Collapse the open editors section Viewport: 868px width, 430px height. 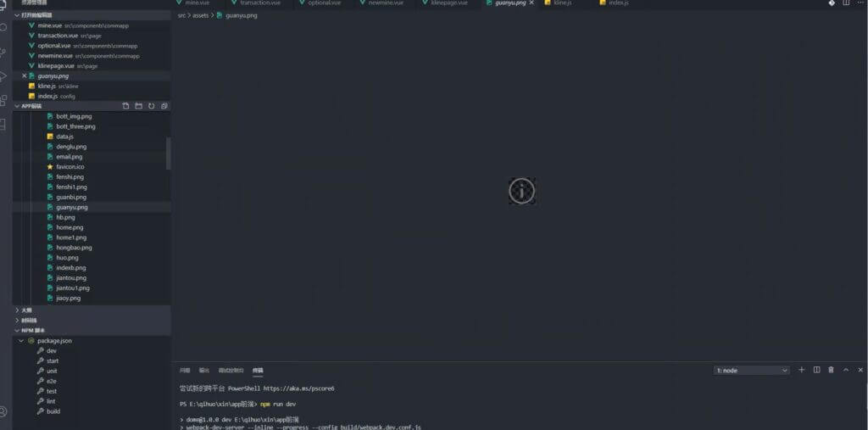pos(17,15)
